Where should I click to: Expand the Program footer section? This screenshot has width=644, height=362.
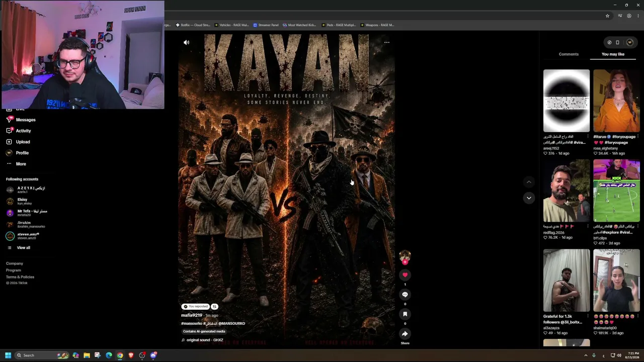(x=14, y=270)
